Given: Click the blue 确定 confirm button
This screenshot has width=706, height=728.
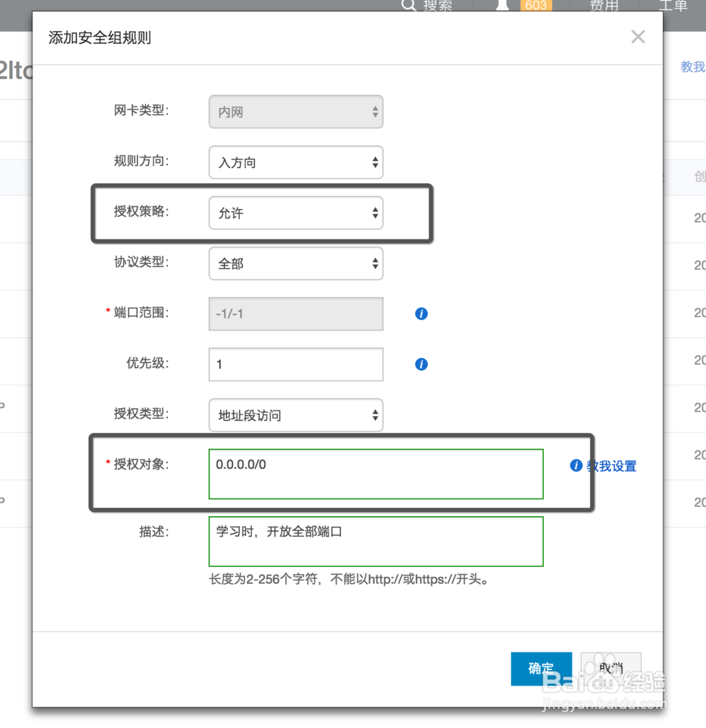Looking at the screenshot, I should [x=542, y=669].
